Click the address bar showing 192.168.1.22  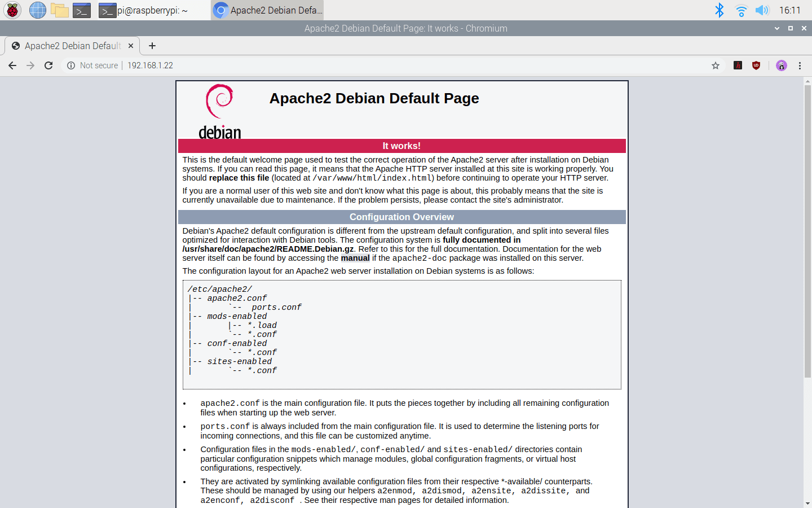[150, 65]
